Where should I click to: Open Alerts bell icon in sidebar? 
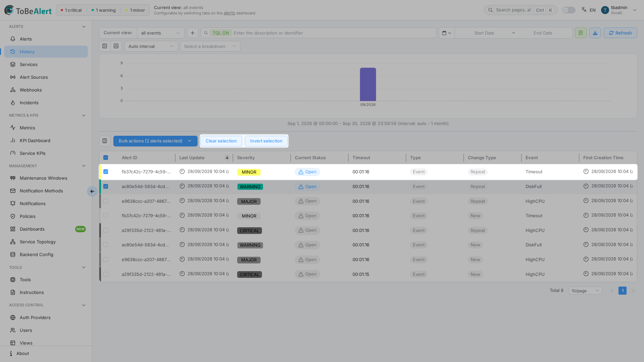click(x=13, y=39)
